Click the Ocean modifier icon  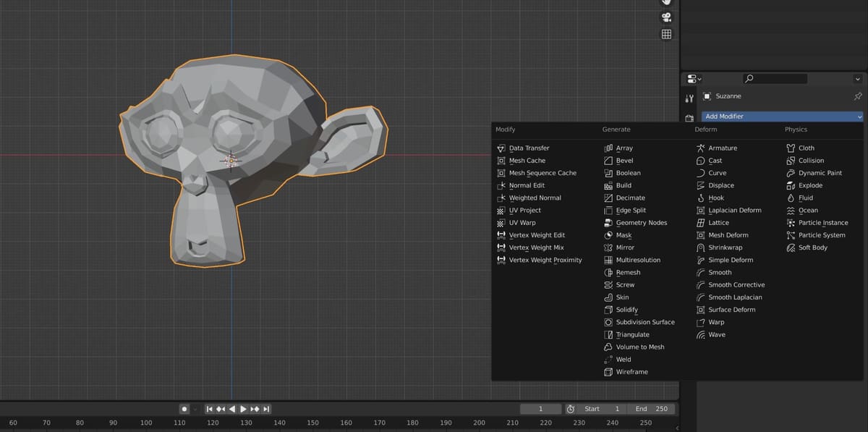click(791, 211)
